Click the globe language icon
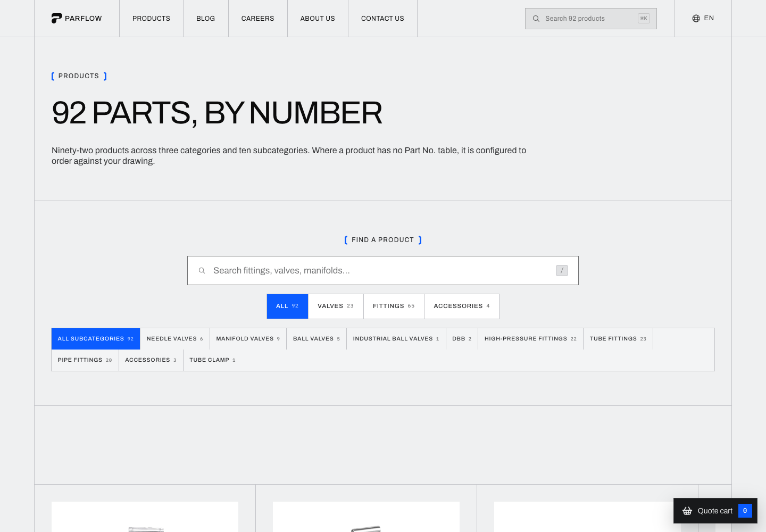Viewport: 766px width, 532px height. (x=696, y=18)
